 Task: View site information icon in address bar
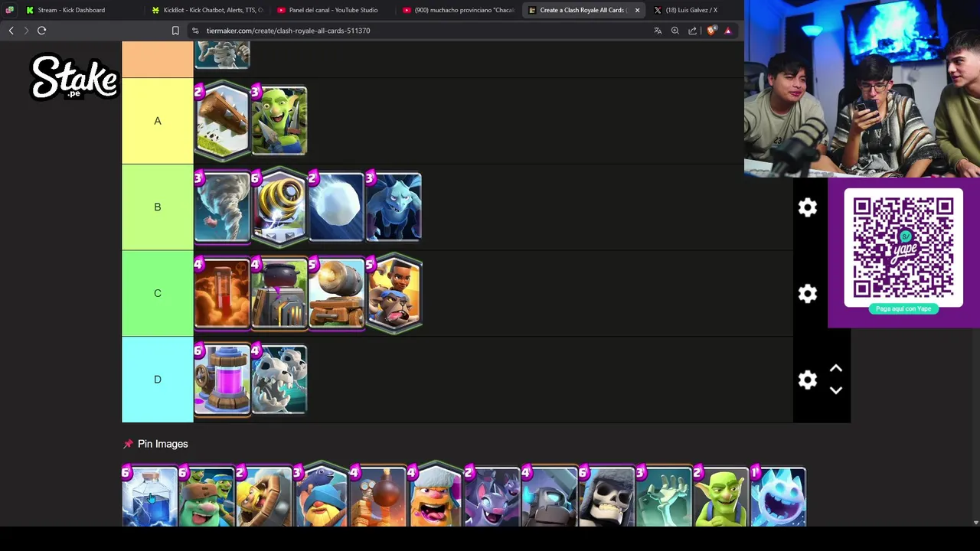195,31
